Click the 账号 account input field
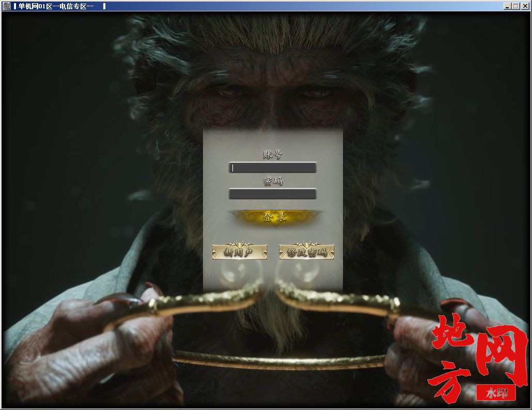Viewport: 532px width, 410px height. [272, 168]
